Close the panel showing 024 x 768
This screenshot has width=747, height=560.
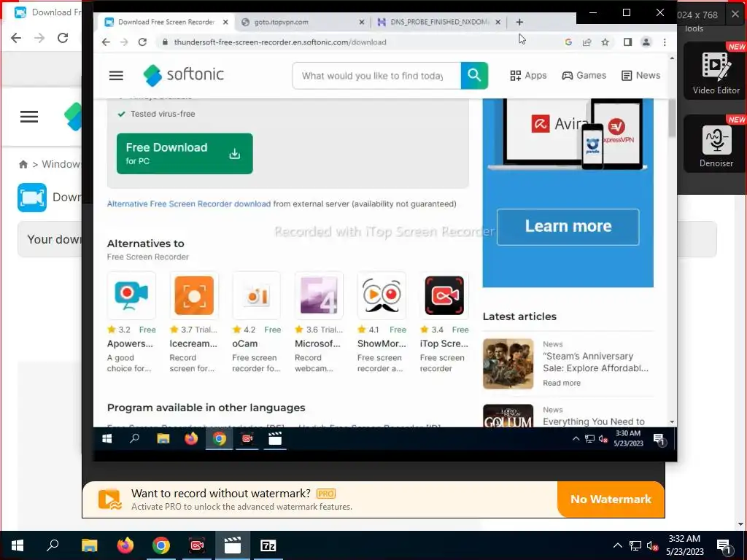735,15
